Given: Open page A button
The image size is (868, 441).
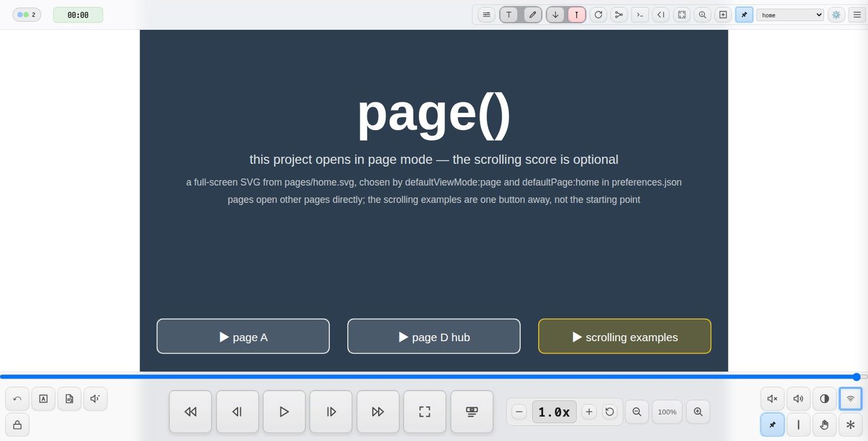Looking at the screenshot, I should point(243,336).
